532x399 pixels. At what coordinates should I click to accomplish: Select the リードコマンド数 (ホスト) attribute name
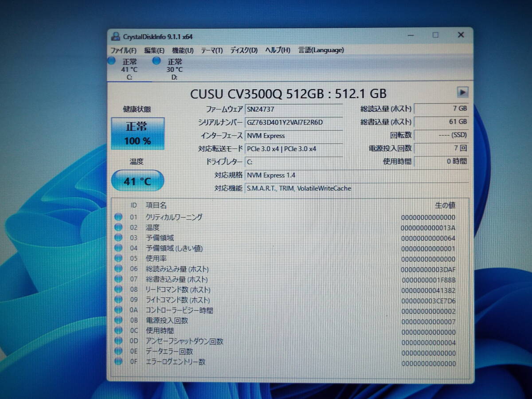pos(178,289)
